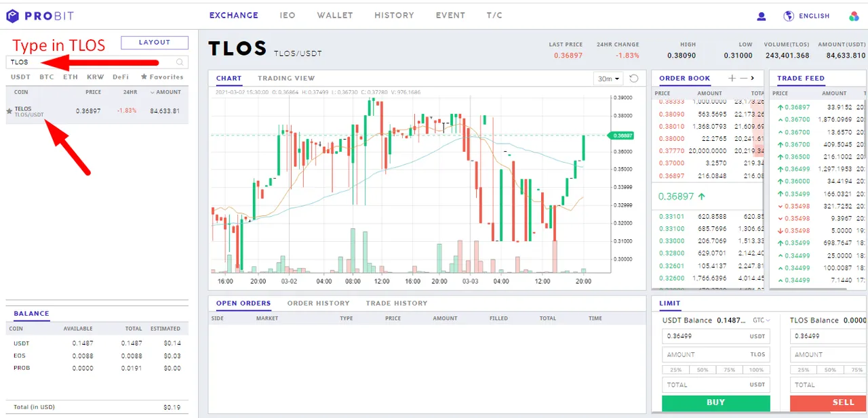Viewport: 868px width, 418px height.
Task: Focus the sell TOTAL field
Action: point(829,385)
